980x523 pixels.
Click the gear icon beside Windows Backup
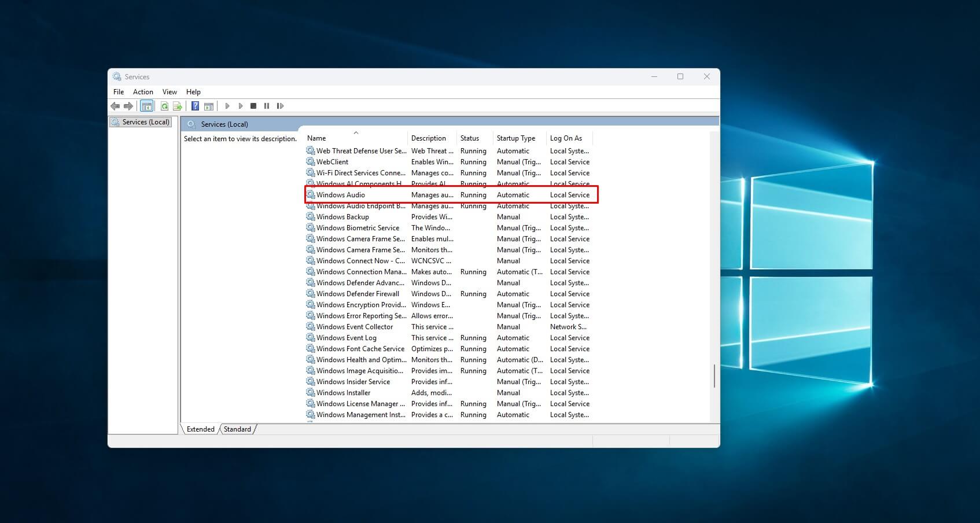[311, 216]
